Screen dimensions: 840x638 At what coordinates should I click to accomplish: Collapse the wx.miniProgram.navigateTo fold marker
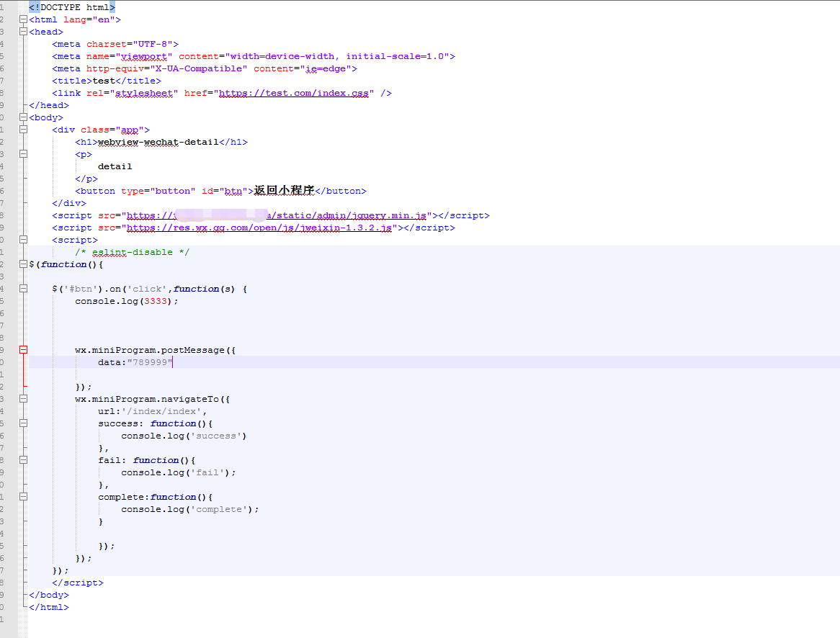23,399
